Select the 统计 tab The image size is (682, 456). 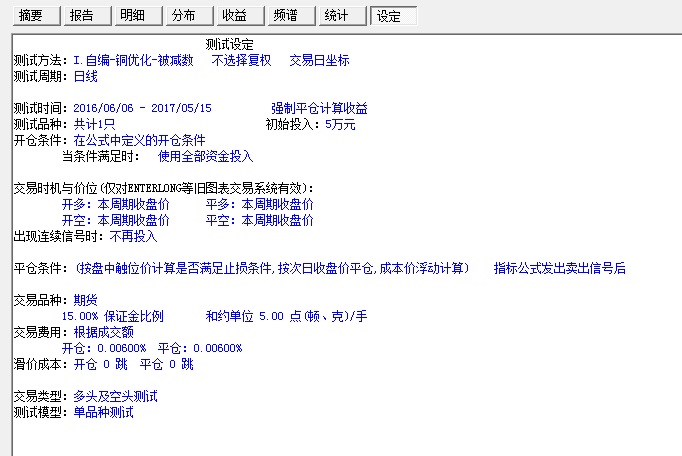pyautogui.click(x=342, y=16)
